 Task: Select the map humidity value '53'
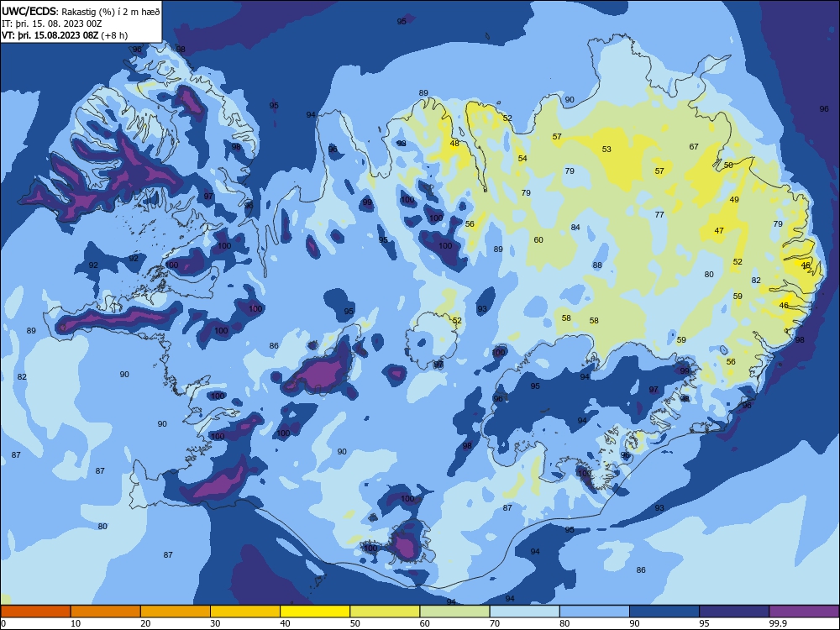pyautogui.click(x=606, y=149)
